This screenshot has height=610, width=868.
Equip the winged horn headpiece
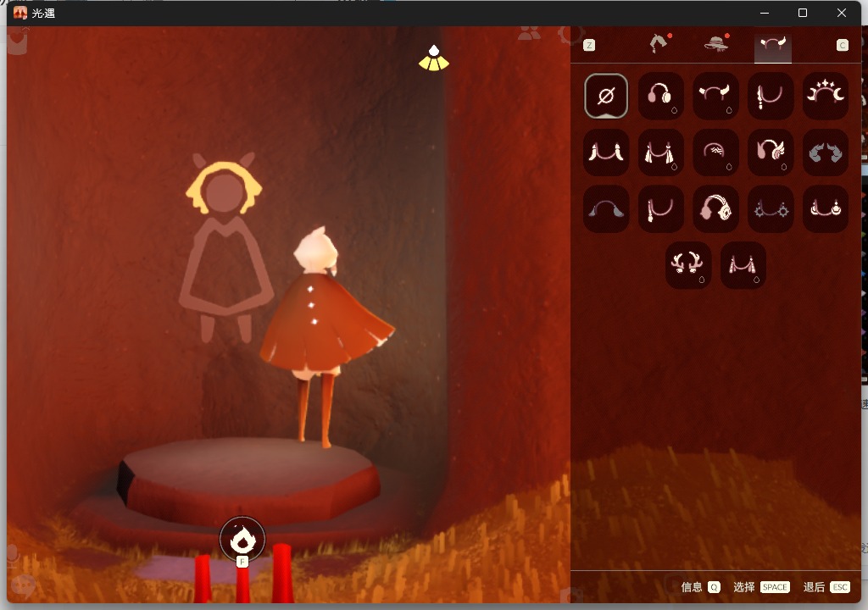(x=770, y=152)
